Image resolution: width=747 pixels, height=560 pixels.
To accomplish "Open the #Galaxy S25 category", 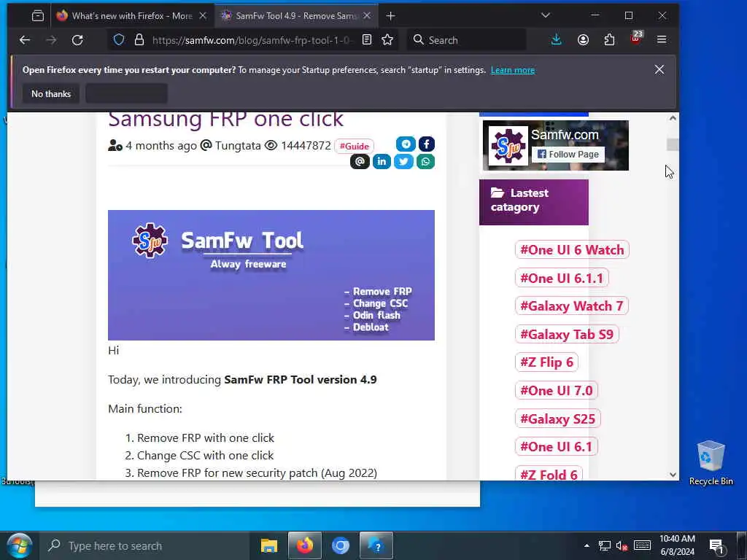I will click(x=557, y=419).
